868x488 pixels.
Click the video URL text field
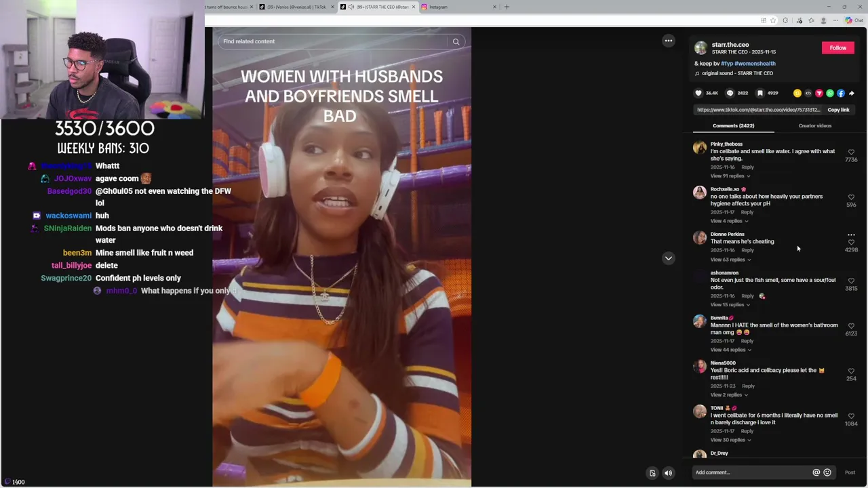point(758,110)
